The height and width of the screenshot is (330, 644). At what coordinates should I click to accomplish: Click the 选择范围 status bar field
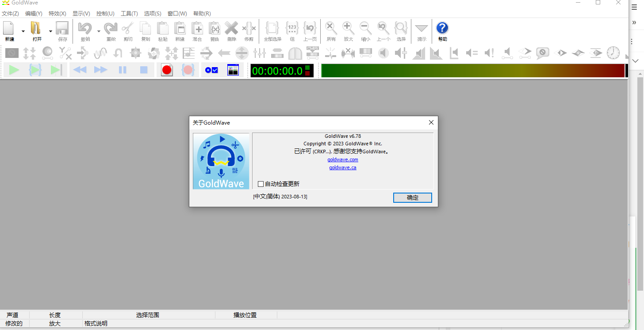149,315
